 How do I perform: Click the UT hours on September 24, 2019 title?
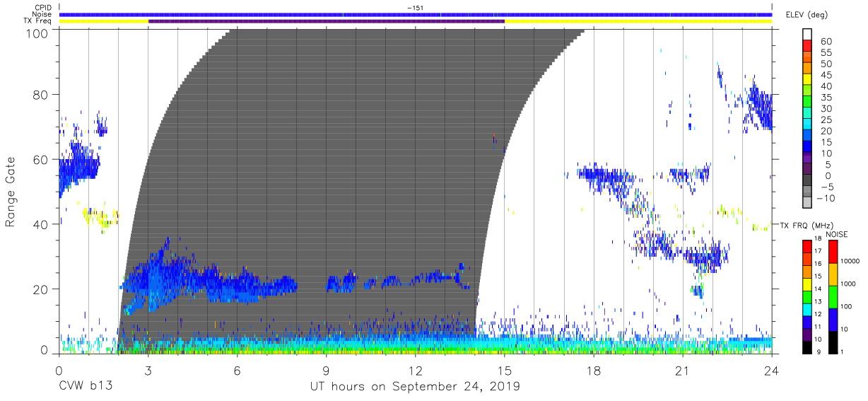415,387
